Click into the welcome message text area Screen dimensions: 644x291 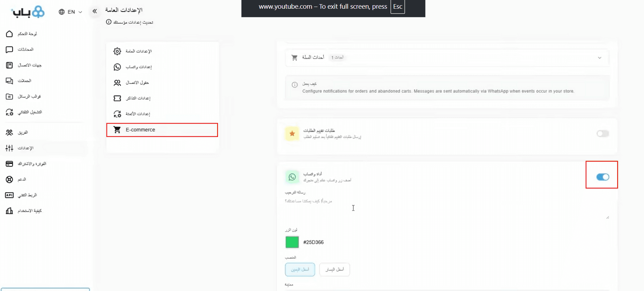click(447, 208)
